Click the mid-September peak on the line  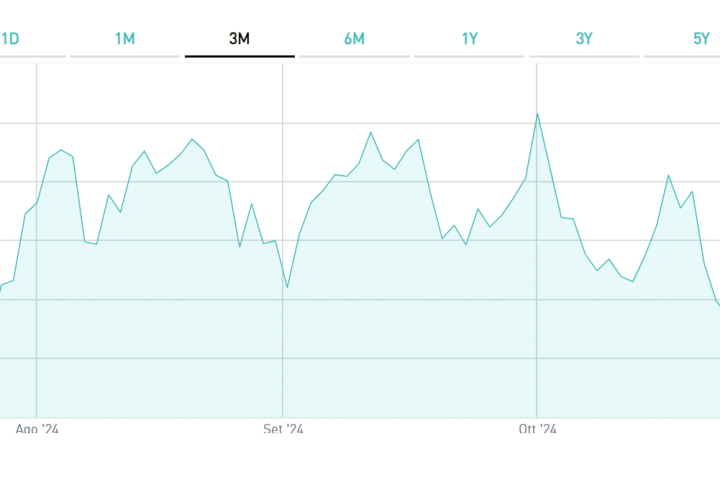point(370,132)
